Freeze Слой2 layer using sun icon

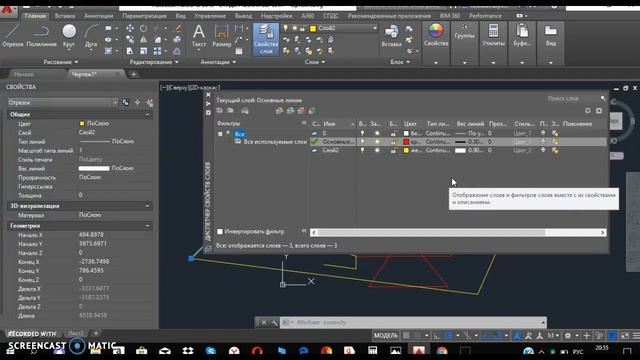pos(377,150)
